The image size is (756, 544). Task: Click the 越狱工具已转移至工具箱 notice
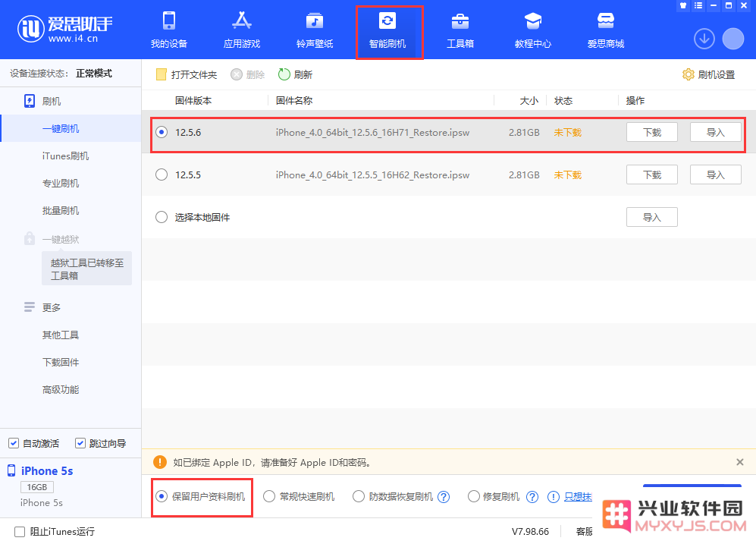click(x=86, y=269)
